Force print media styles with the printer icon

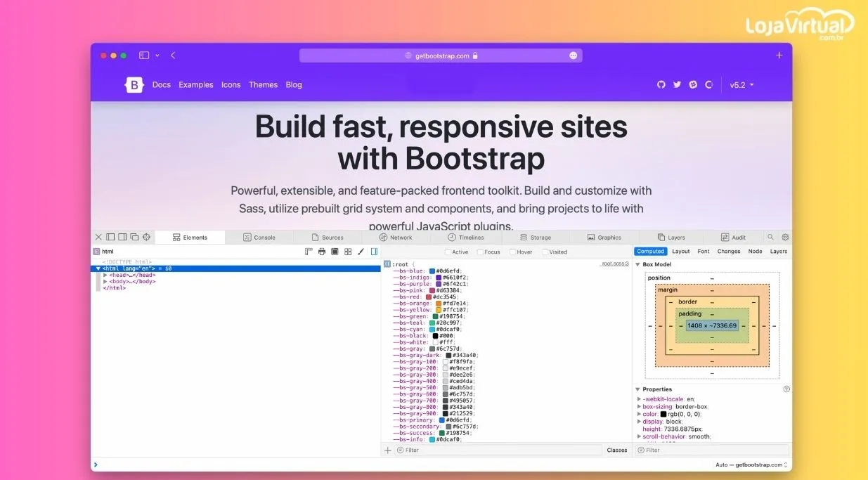tap(322, 252)
